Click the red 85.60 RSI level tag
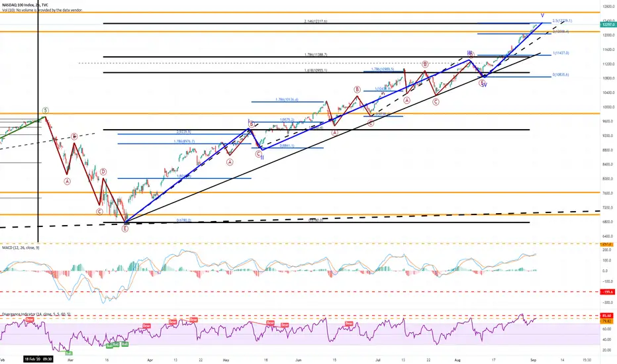 (606, 316)
